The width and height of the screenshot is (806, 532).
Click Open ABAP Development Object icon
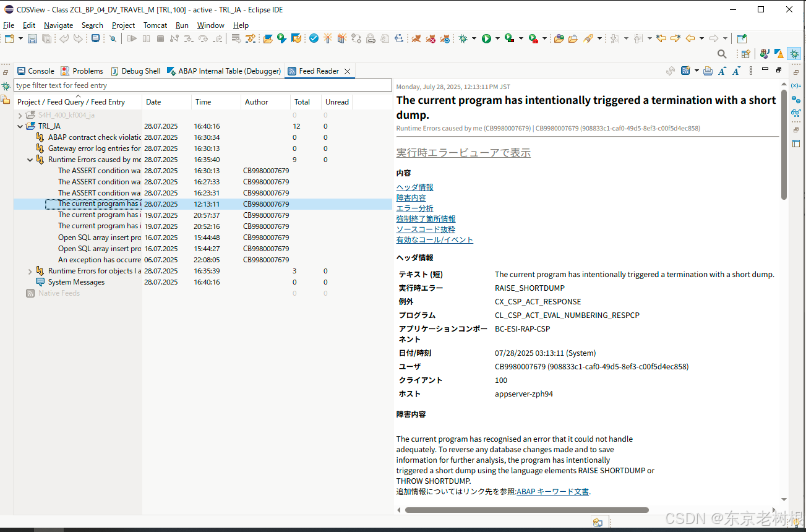pos(267,38)
